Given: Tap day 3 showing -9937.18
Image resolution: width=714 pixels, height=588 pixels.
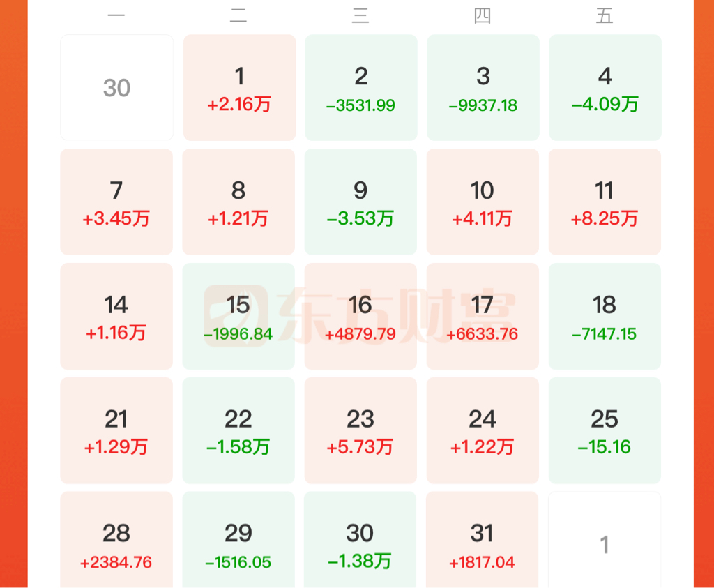Looking at the screenshot, I should (x=483, y=87).
